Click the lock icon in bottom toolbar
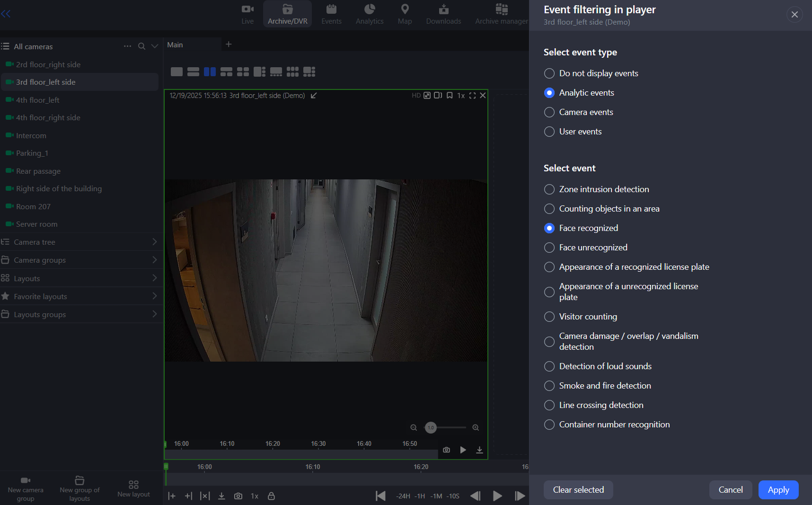Image resolution: width=812 pixels, height=505 pixels. click(271, 496)
